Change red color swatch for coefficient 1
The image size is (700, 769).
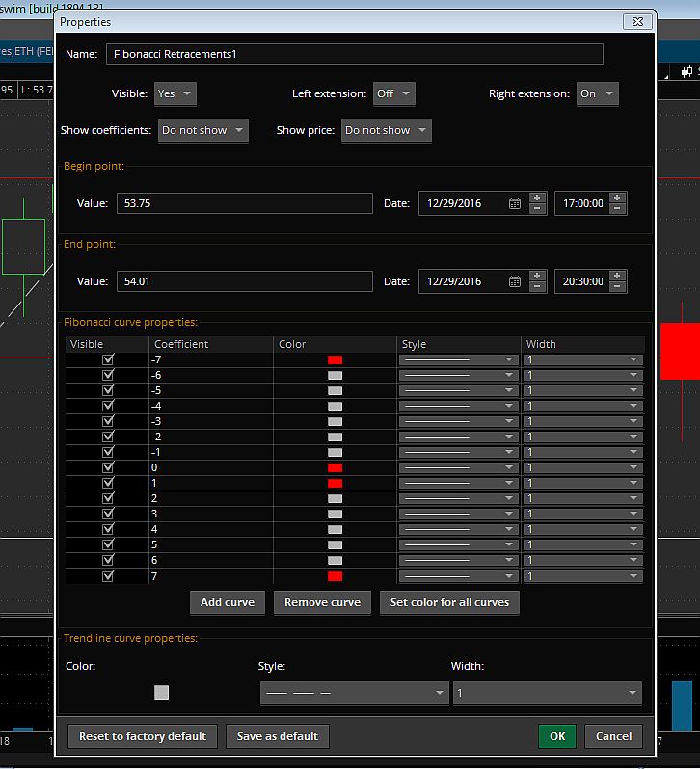335,483
